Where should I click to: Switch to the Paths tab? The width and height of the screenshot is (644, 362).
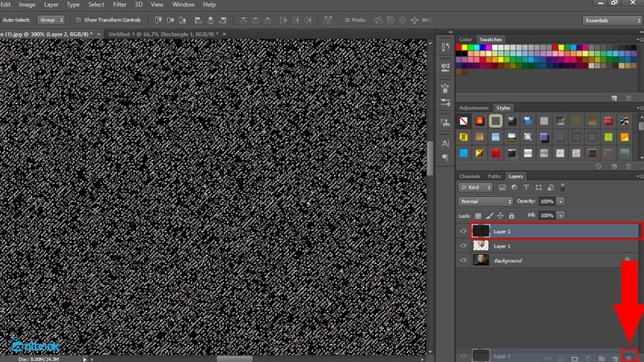[494, 176]
